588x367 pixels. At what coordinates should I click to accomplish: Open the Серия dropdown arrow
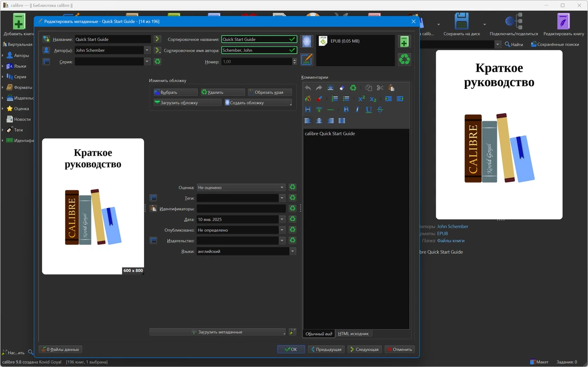click(147, 61)
